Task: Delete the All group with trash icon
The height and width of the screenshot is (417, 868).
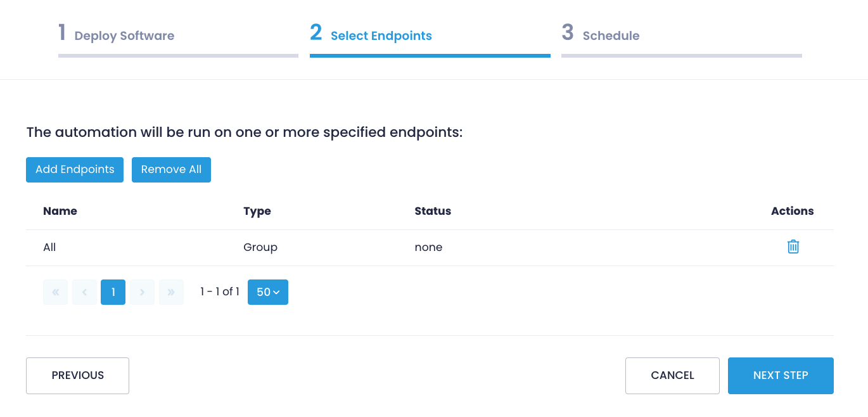Action: (793, 247)
